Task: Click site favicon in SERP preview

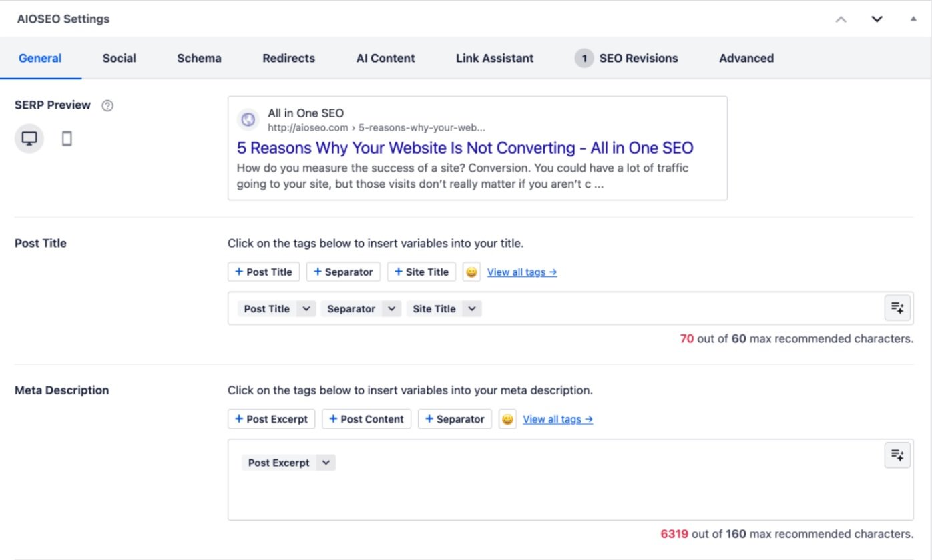Action: point(248,120)
